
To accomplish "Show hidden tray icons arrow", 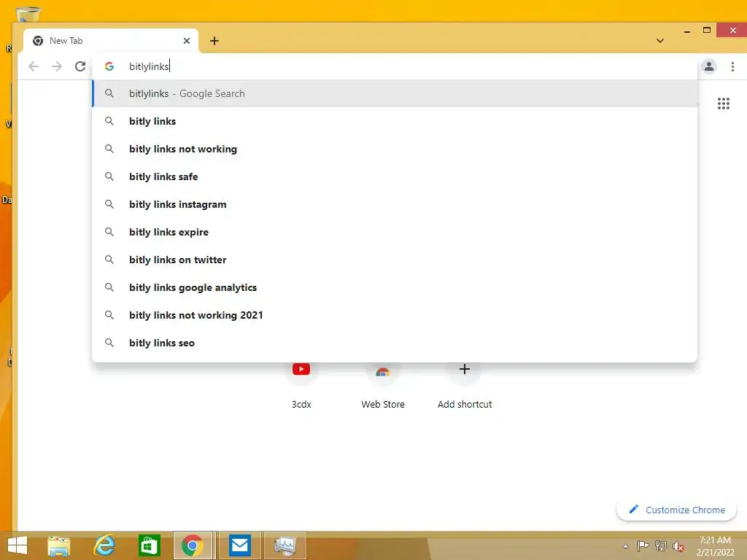I will coord(625,546).
